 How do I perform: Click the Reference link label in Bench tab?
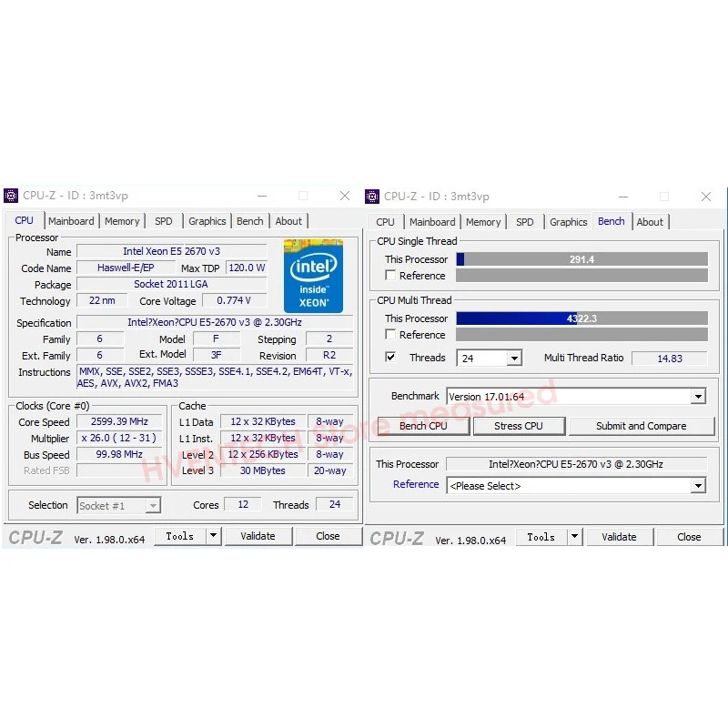coord(416,484)
